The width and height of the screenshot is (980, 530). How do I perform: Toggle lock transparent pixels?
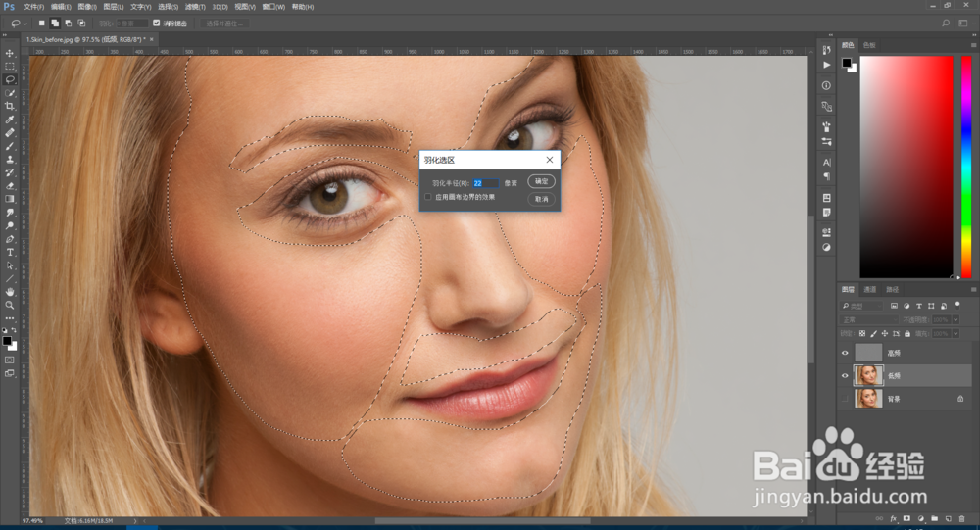pos(862,334)
